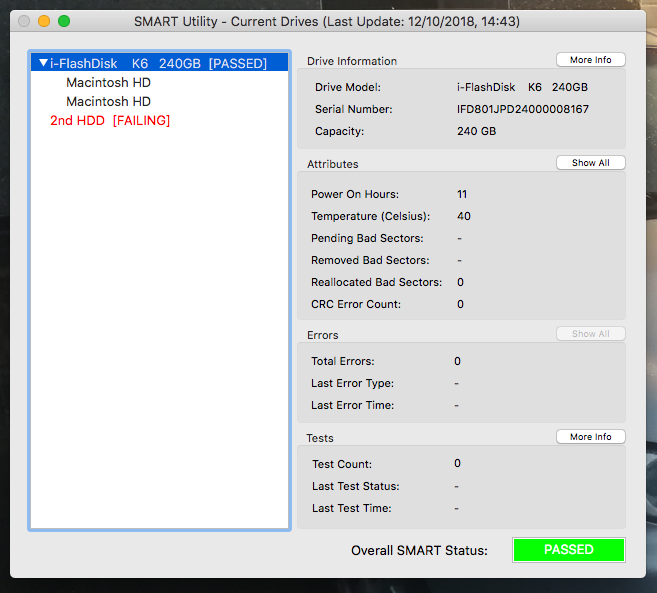Select the second Macintosh HD volume

(108, 101)
